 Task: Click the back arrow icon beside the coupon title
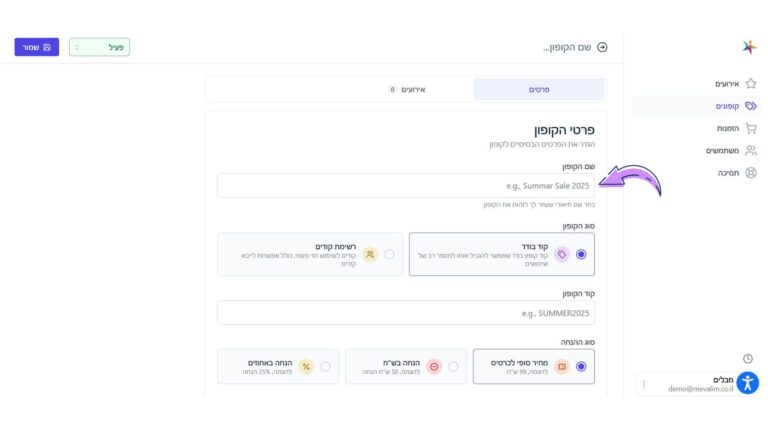602,47
